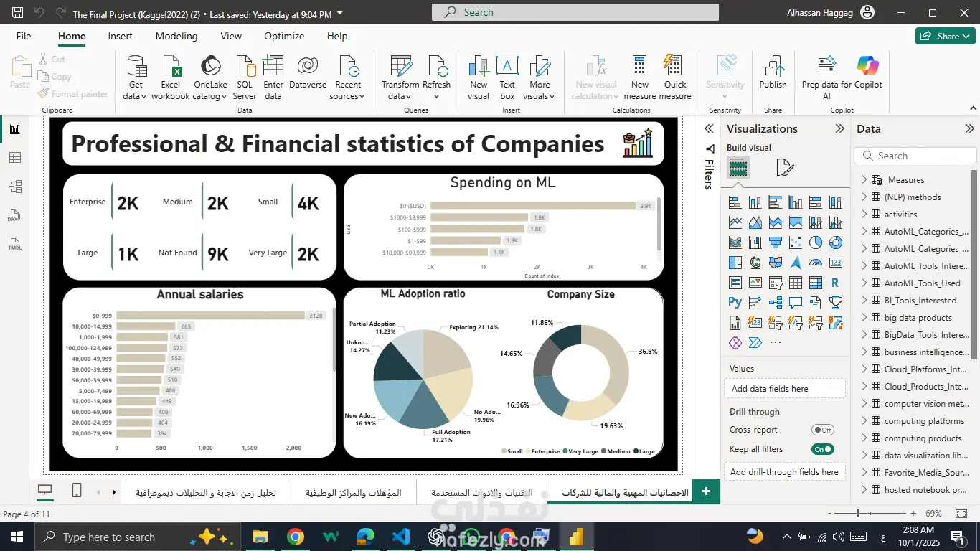Open the More visuals dropdown
The image size is (980, 551).
pyautogui.click(x=540, y=77)
